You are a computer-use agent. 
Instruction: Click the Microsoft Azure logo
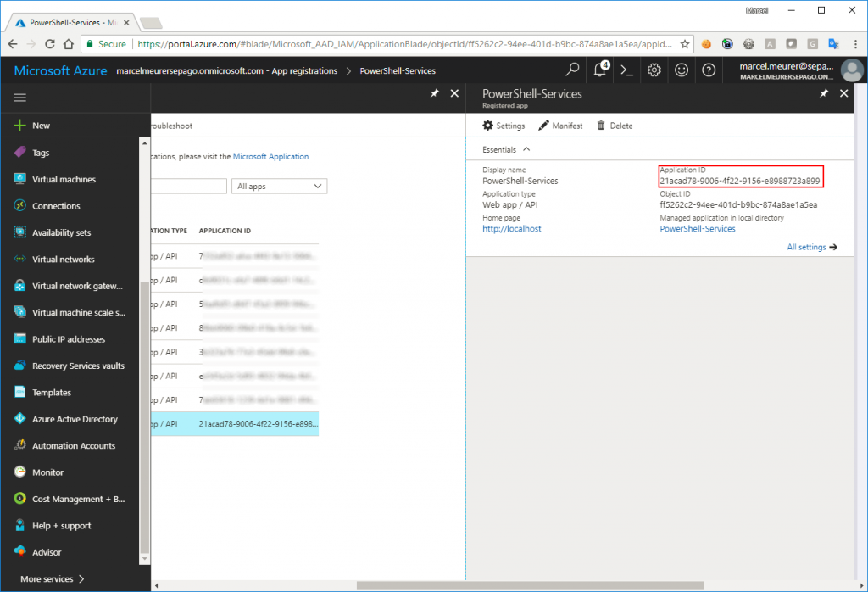[60, 71]
